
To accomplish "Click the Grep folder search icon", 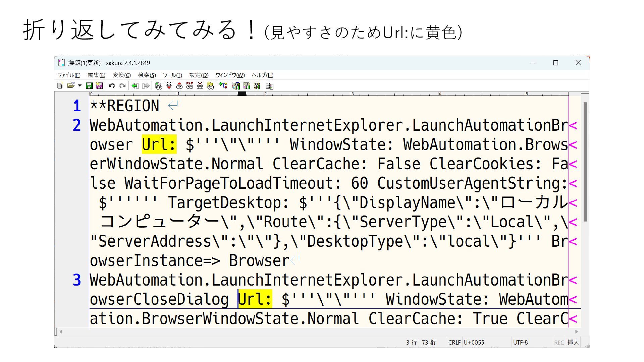I will pos(210,86).
